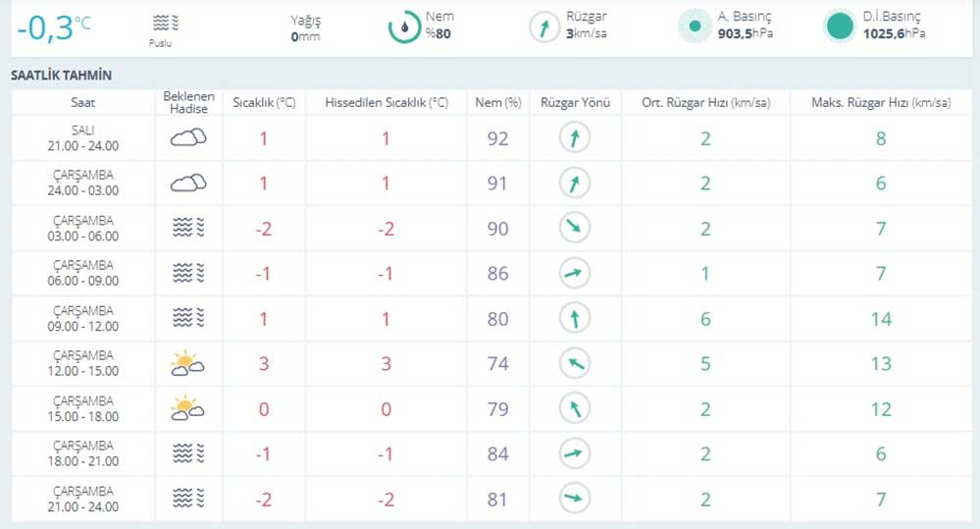Click the current temperature reading -0,3°C
The width and height of the screenshot is (980, 529).
pyautogui.click(x=53, y=27)
